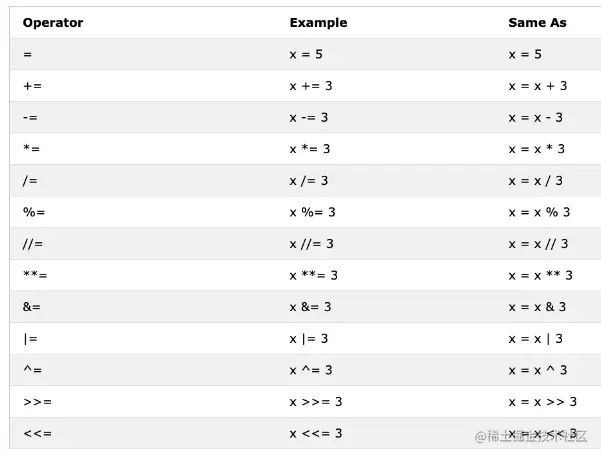
Task: Click the Same As column header
Action: click(x=537, y=22)
